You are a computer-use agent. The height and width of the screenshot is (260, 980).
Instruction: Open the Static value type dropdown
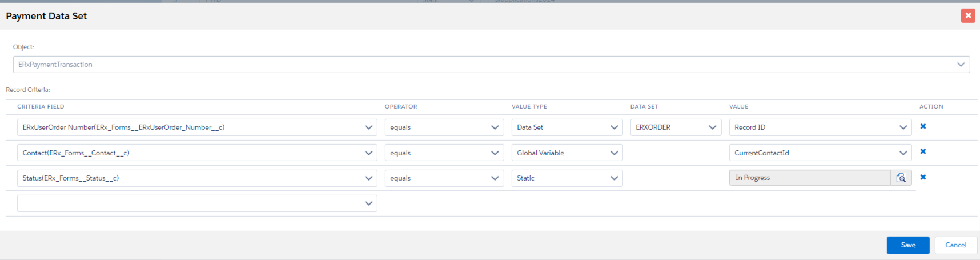[567, 178]
